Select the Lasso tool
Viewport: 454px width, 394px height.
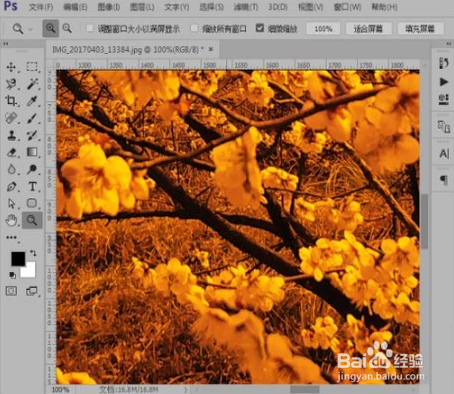tap(11, 84)
